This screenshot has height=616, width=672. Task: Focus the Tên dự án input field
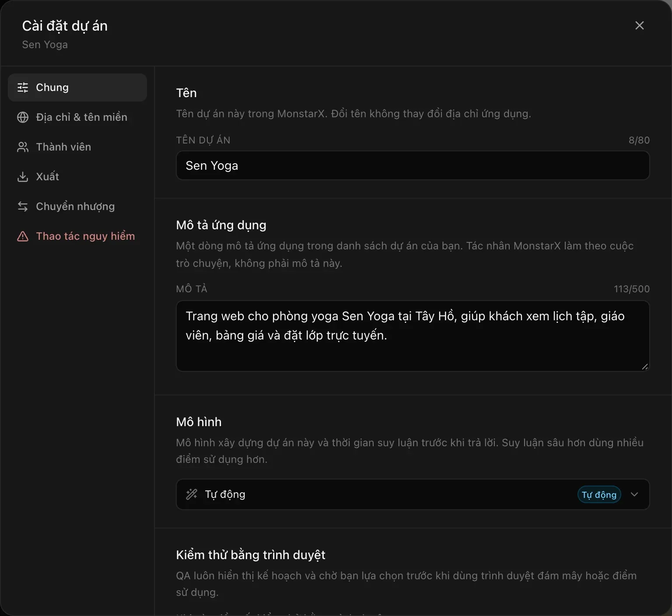pyautogui.click(x=413, y=165)
